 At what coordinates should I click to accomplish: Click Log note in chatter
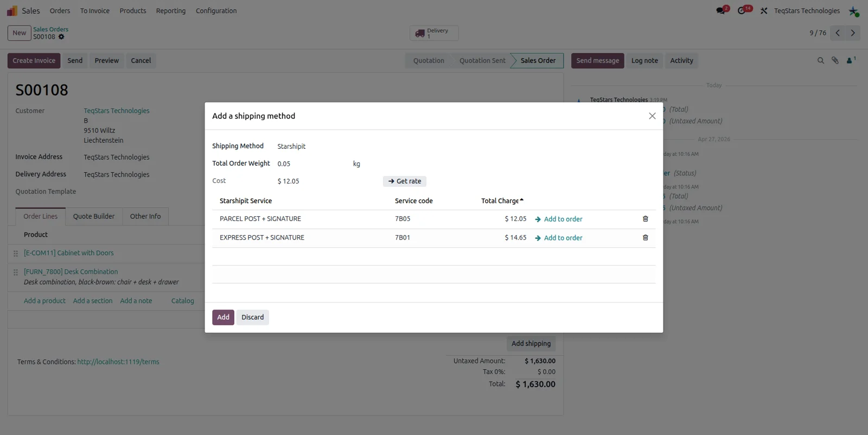[x=644, y=61]
